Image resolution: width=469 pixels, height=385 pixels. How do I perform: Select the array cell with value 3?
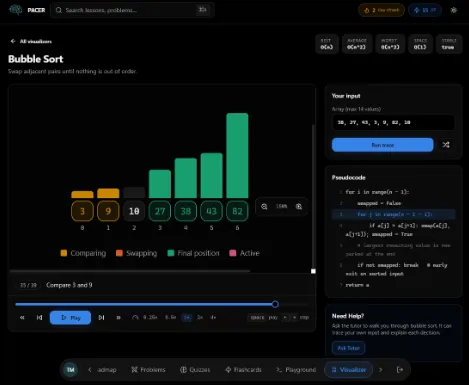pos(82,211)
